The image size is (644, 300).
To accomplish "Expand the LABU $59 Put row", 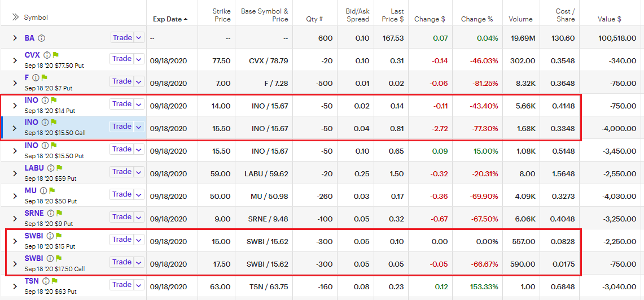I will (15, 173).
